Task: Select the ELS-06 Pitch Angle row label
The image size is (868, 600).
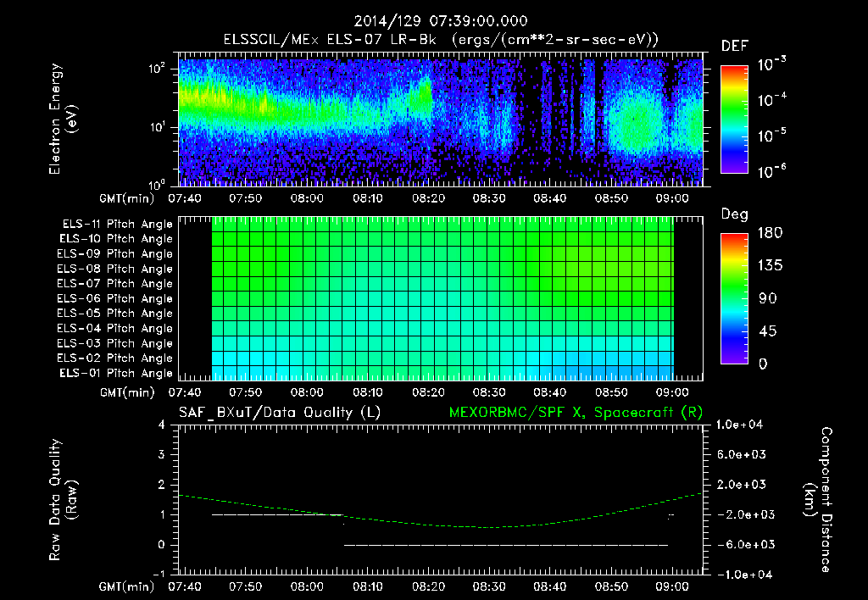Action: click(114, 298)
